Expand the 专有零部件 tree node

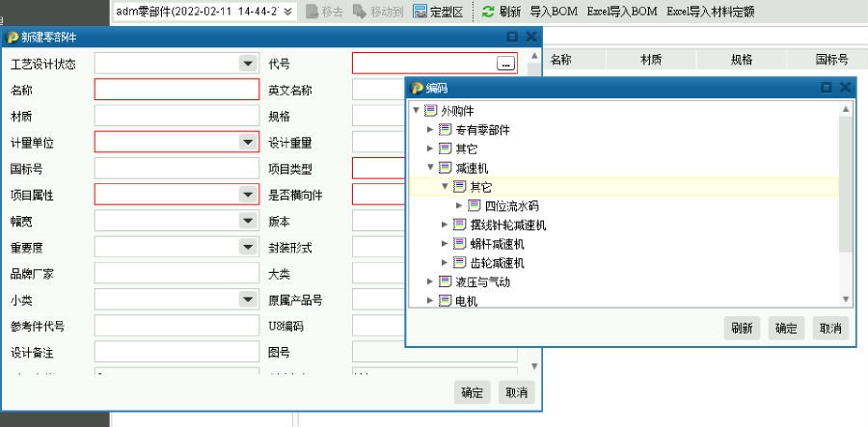click(430, 130)
